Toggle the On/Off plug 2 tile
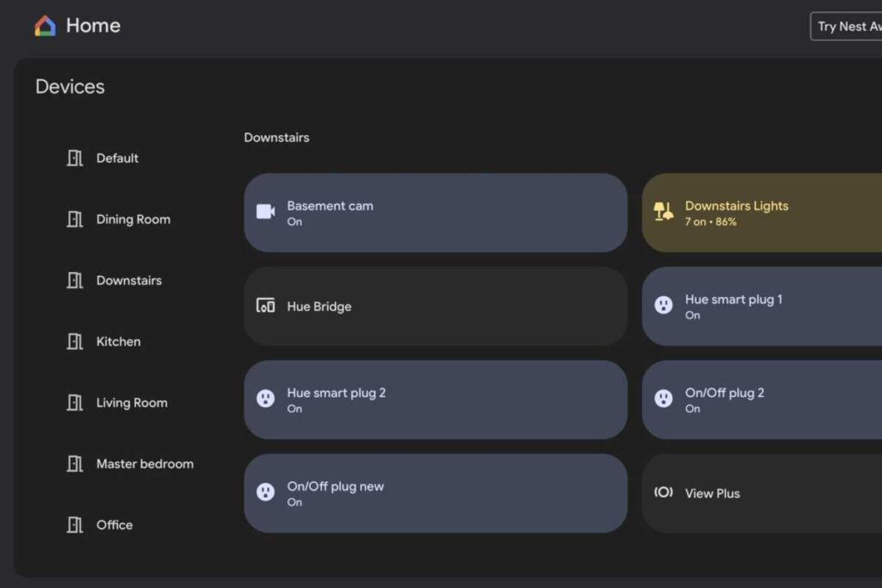Image resolution: width=882 pixels, height=588 pixels. (761, 399)
